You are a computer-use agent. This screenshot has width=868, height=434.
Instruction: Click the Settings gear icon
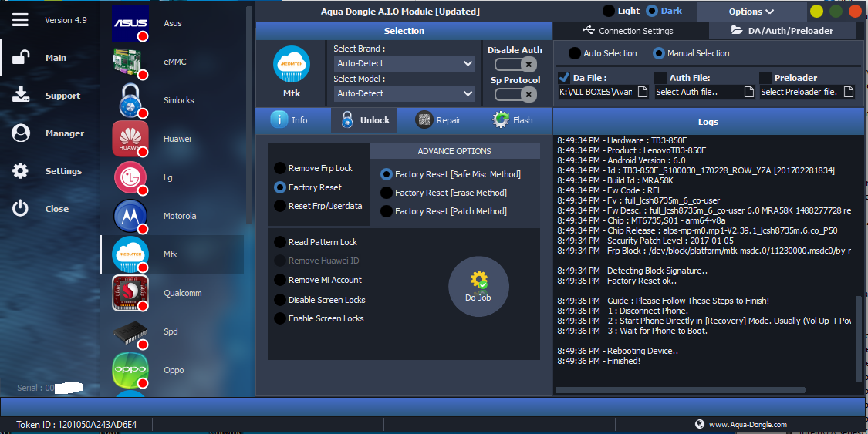pos(21,171)
